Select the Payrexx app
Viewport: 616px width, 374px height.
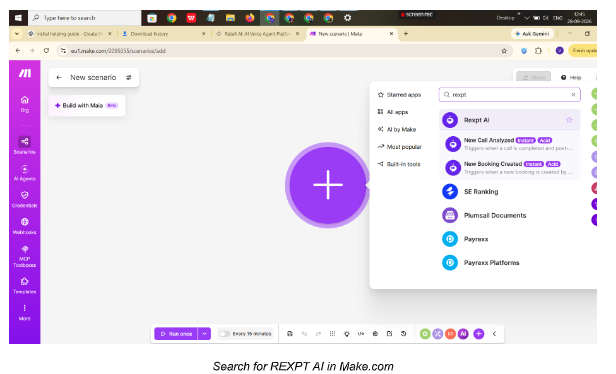tap(509, 239)
